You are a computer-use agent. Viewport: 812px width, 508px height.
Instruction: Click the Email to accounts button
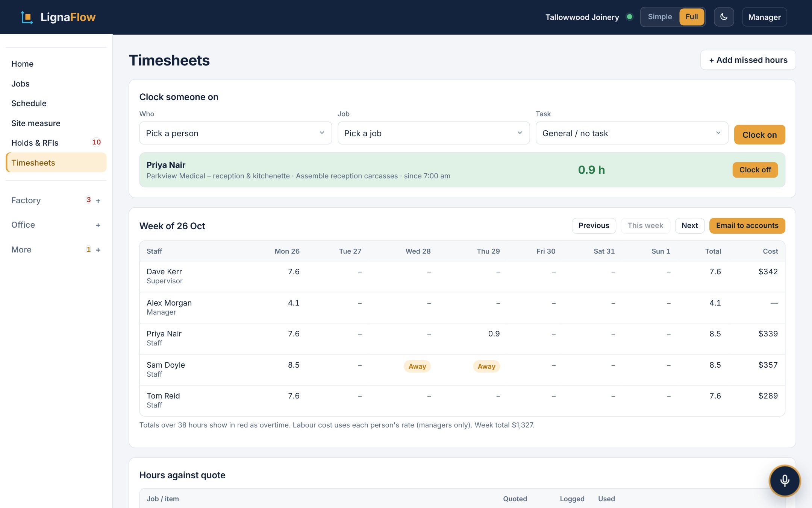click(747, 225)
